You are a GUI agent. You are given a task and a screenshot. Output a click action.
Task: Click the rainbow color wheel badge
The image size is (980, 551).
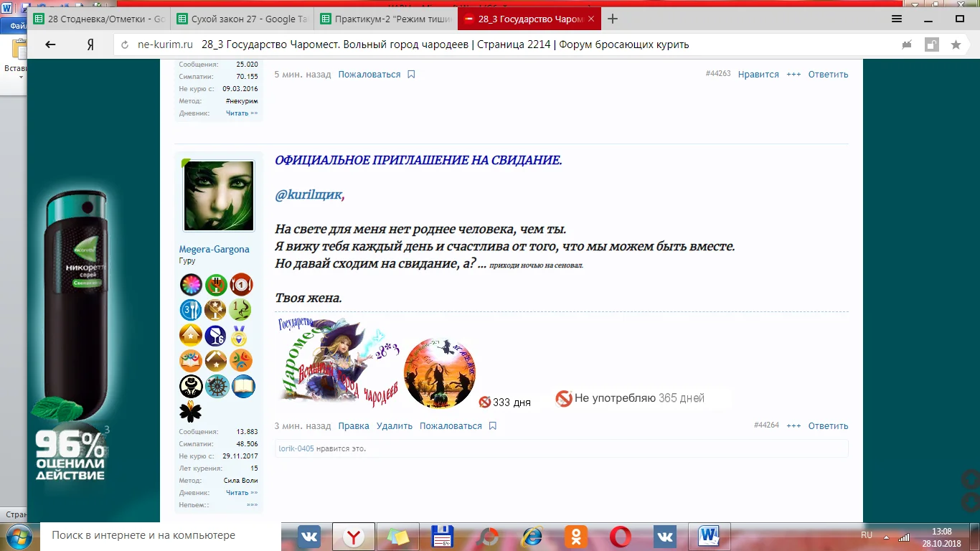(x=191, y=285)
